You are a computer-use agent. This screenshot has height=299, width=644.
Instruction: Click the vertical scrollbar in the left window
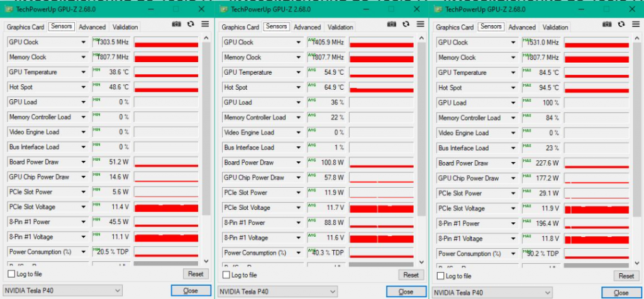tap(206, 126)
